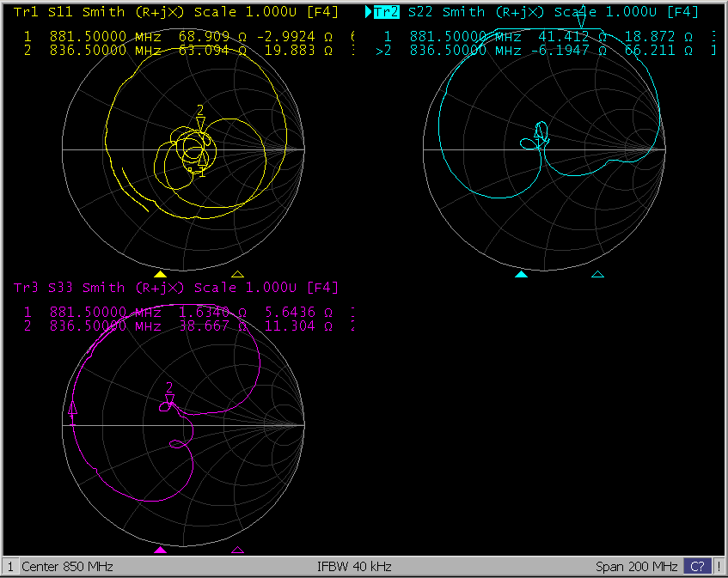The image size is (728, 578).
Task: Click the filled yellow marker triangle under the S11 chart
Action: [160, 274]
